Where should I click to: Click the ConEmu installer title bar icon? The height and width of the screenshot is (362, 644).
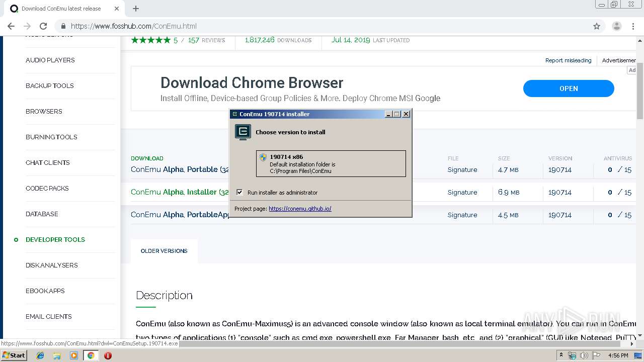point(235,114)
